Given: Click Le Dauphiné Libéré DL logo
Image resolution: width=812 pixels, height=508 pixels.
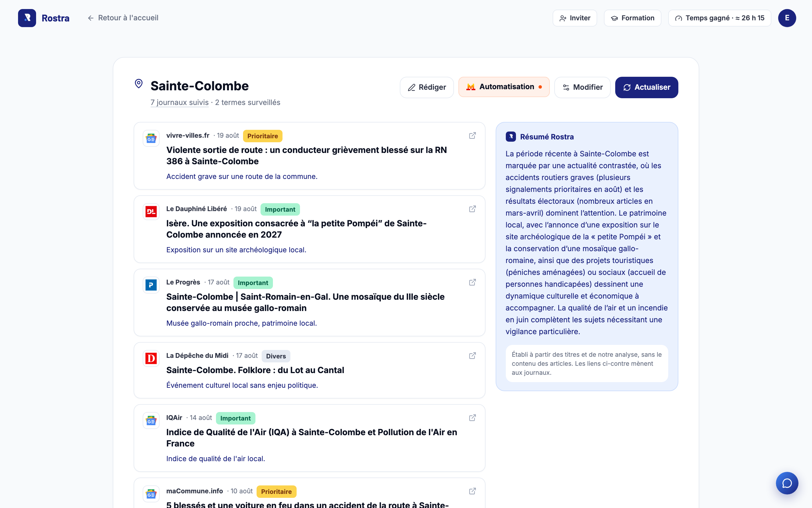Looking at the screenshot, I should [x=151, y=211].
